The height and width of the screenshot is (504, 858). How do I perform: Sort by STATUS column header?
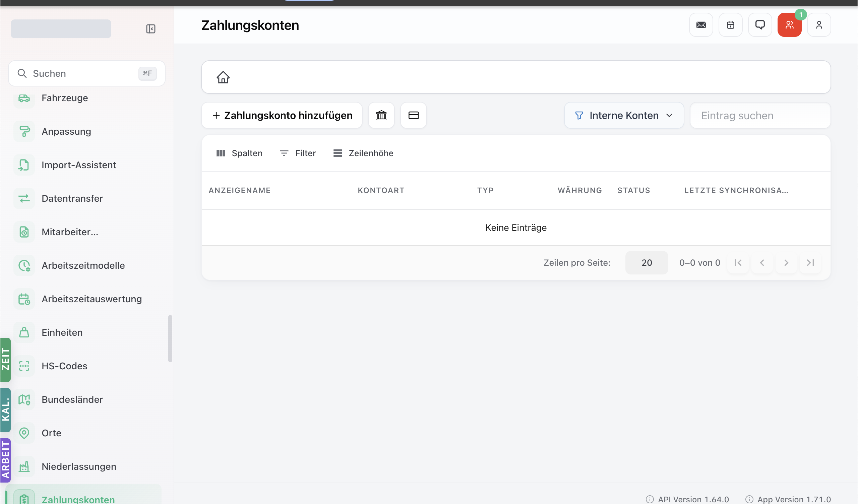634,190
